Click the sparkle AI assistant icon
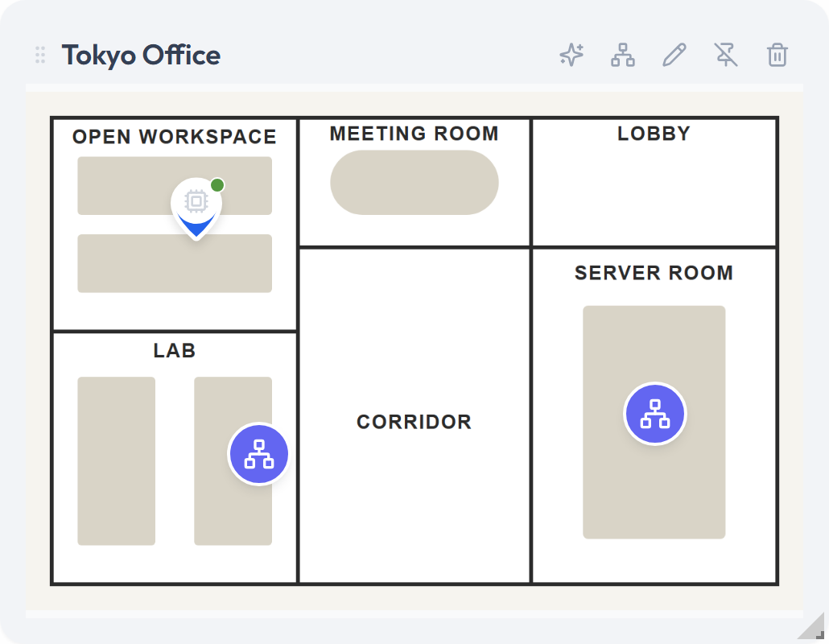 [x=571, y=55]
